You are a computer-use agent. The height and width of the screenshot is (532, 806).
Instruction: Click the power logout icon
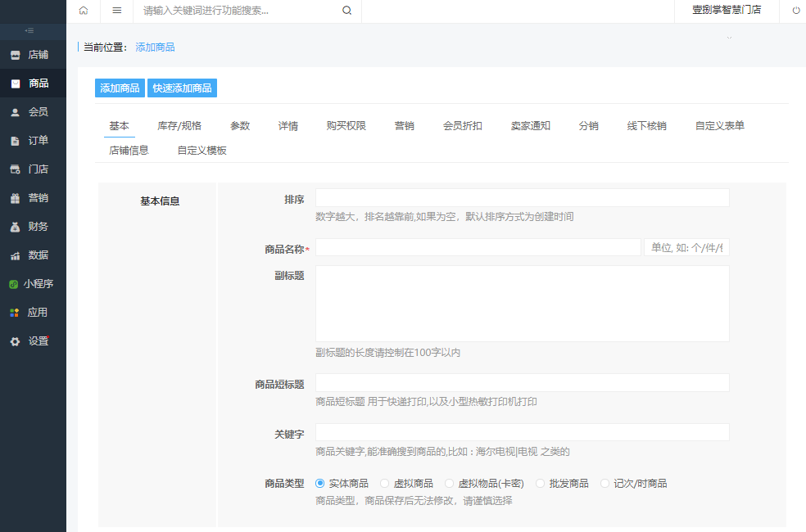pos(795,11)
